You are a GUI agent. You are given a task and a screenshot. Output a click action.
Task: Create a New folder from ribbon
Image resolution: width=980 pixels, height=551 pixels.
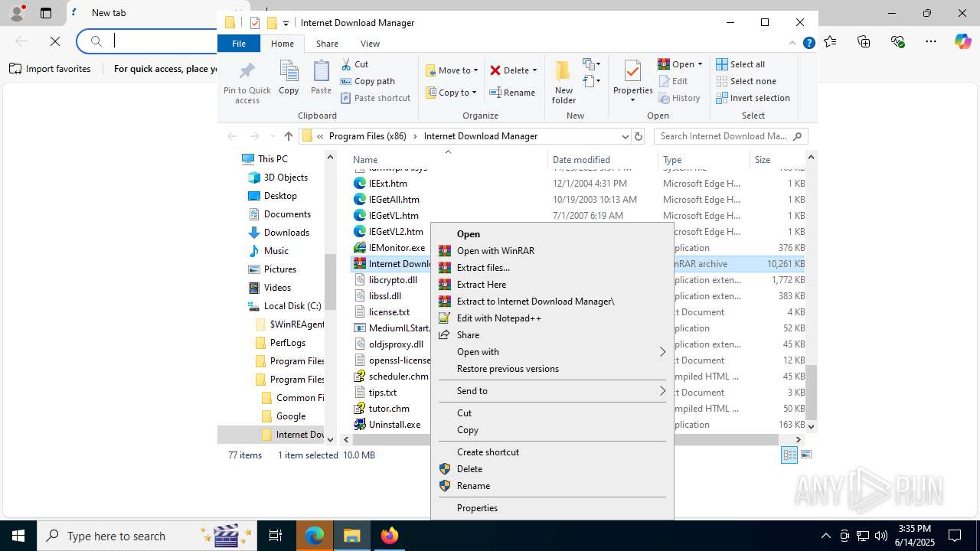point(563,82)
